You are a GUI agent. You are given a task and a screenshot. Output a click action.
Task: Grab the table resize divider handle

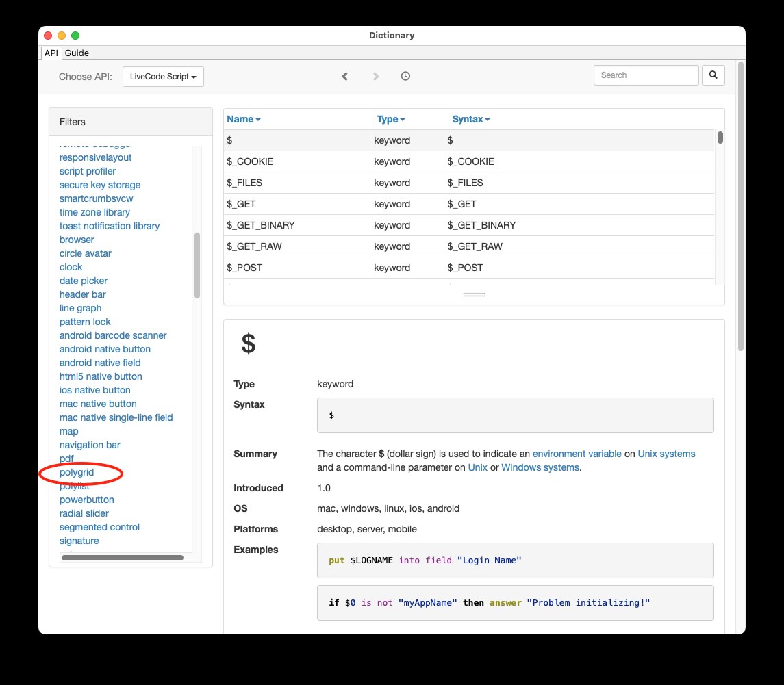pyautogui.click(x=474, y=294)
